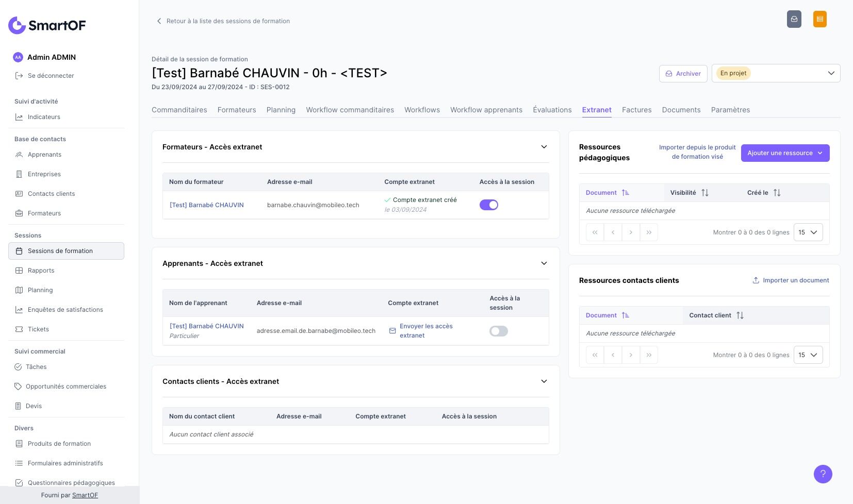Sort Document column in Ressources pédagogiques
Screen dimensions: 853x504
pos(625,193)
